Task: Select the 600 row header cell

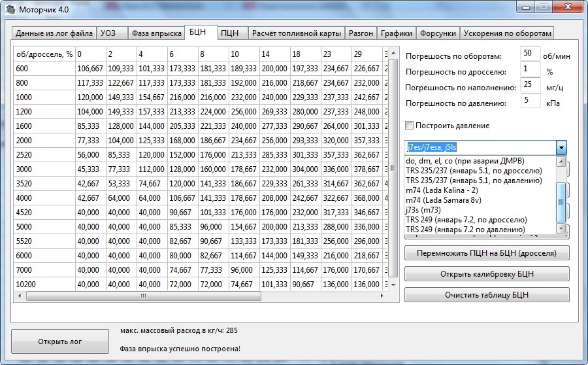Action: click(44, 69)
